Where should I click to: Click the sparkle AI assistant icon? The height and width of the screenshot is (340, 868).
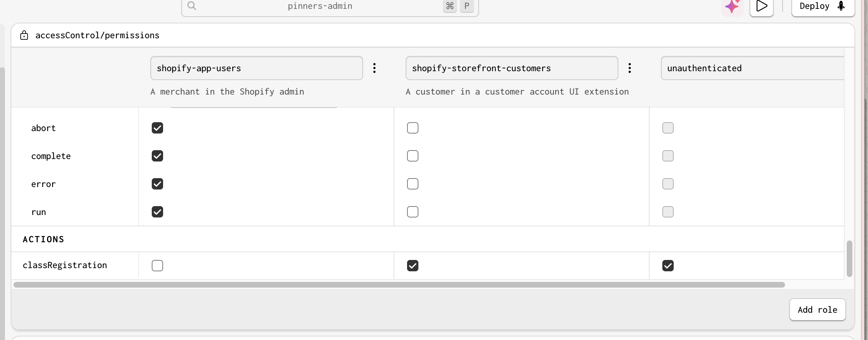pos(732,7)
